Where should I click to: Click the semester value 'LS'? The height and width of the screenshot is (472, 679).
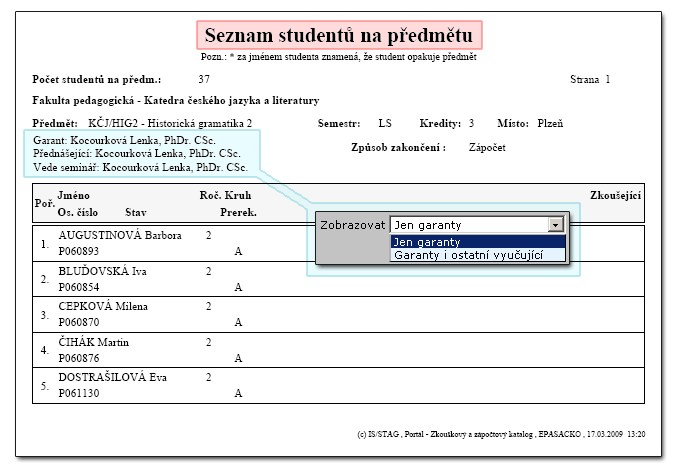click(385, 123)
